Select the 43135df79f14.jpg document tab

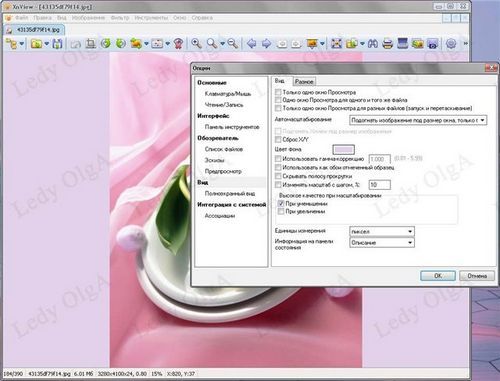(34, 30)
